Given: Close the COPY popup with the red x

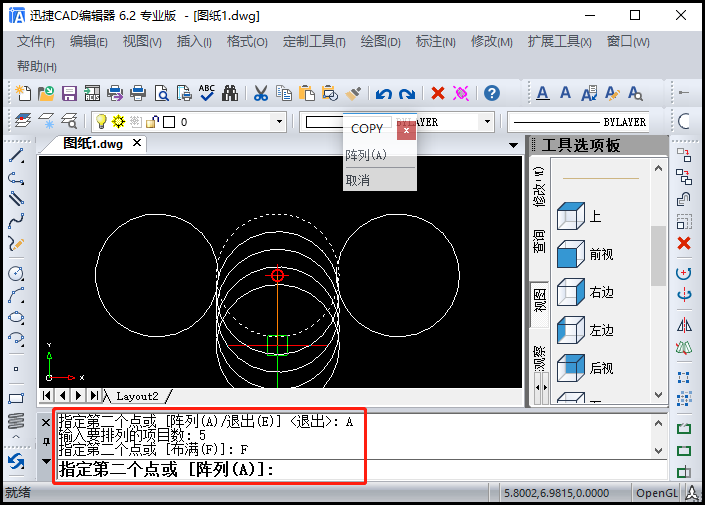Looking at the screenshot, I should (406, 130).
